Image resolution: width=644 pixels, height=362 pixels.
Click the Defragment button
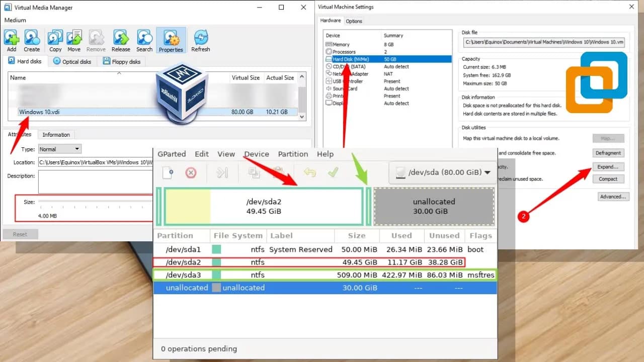[x=608, y=152]
